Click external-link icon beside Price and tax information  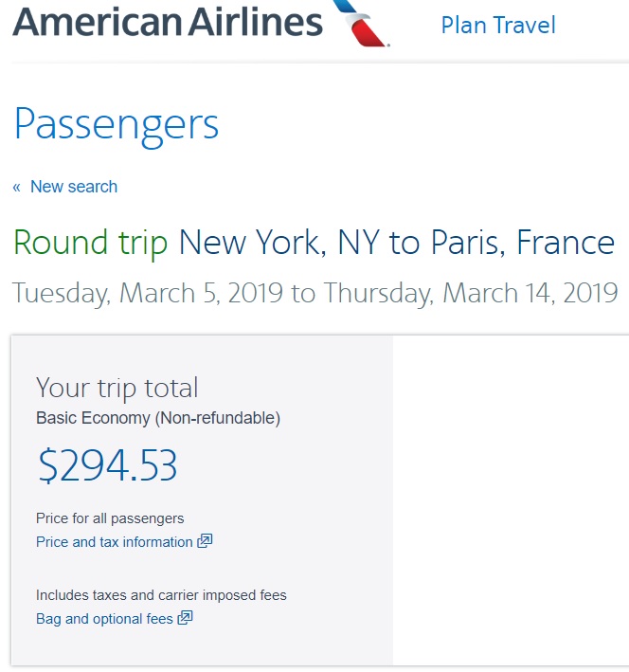(x=205, y=542)
